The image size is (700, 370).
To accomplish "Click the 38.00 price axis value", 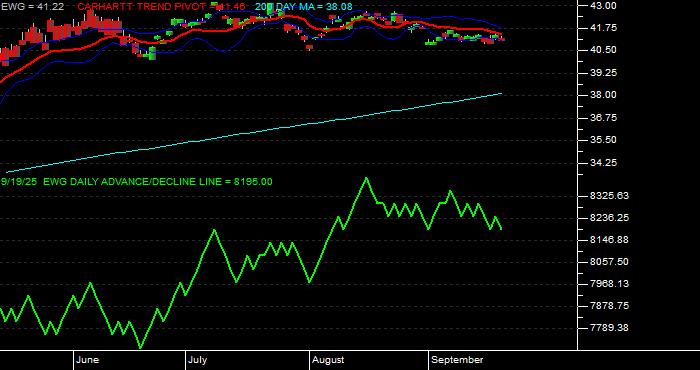I will click(x=603, y=95).
